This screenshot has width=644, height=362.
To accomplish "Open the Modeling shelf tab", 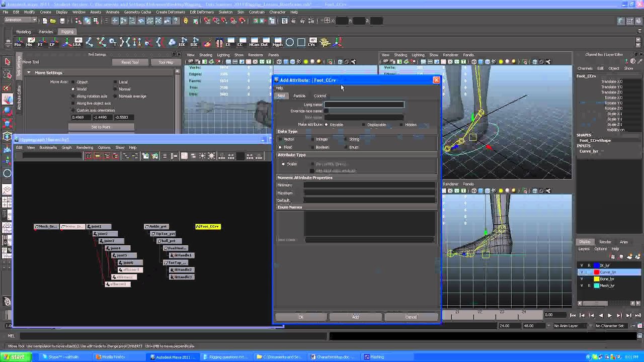I will point(24,32).
